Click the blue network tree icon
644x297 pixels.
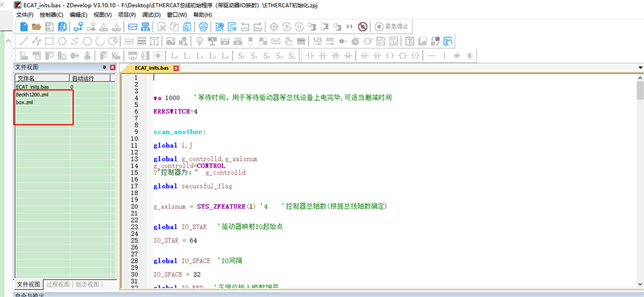145,27
